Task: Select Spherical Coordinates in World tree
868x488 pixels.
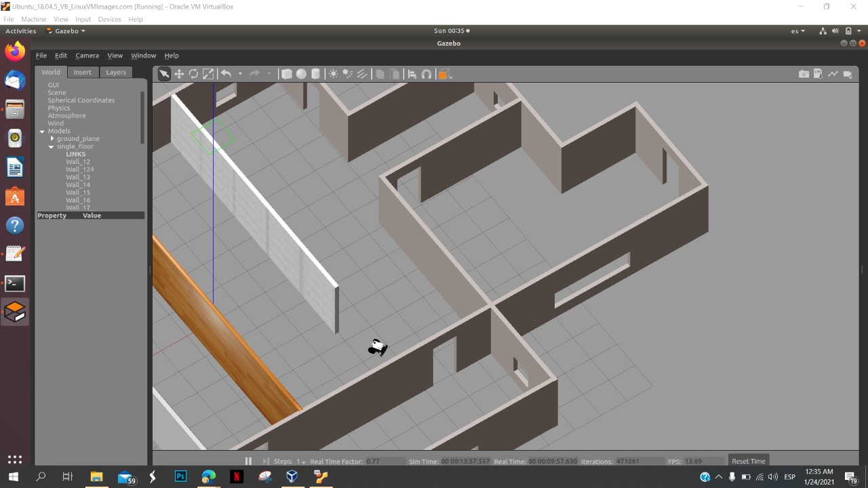Action: pyautogui.click(x=81, y=100)
